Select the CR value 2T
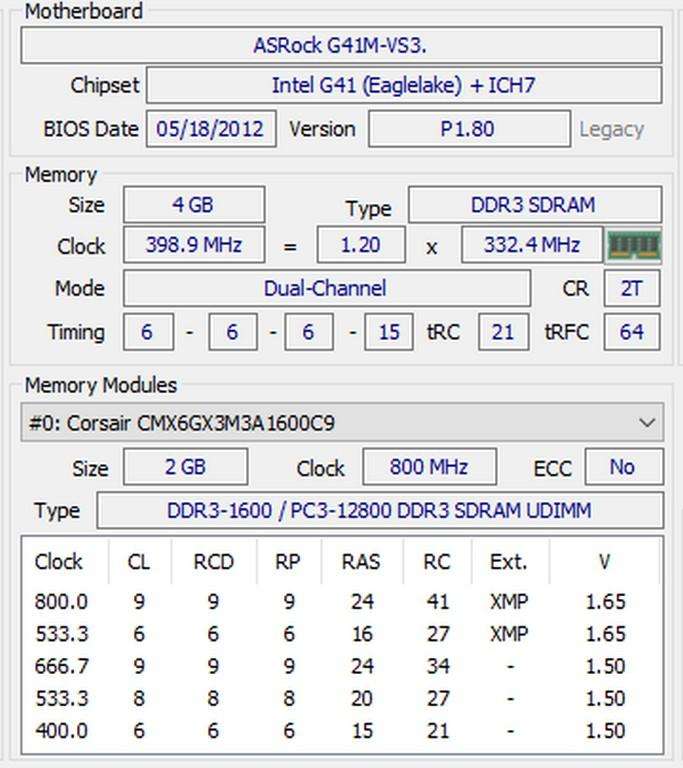 [632, 288]
